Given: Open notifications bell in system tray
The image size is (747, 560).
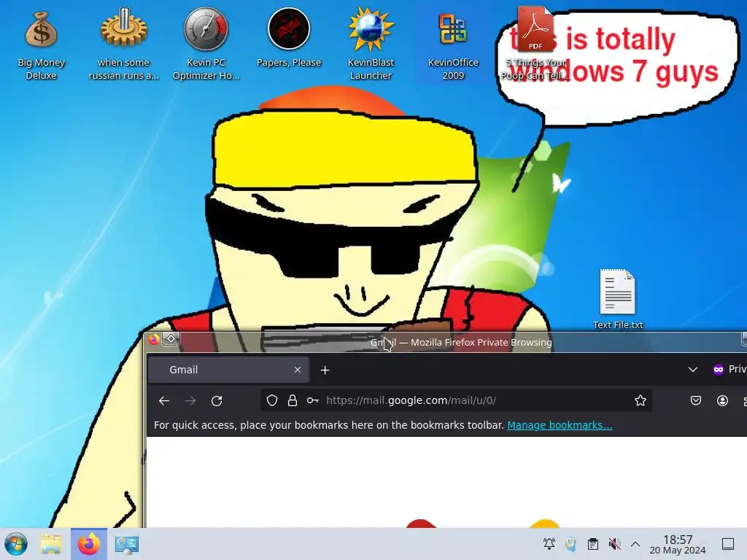Looking at the screenshot, I should pos(549,544).
